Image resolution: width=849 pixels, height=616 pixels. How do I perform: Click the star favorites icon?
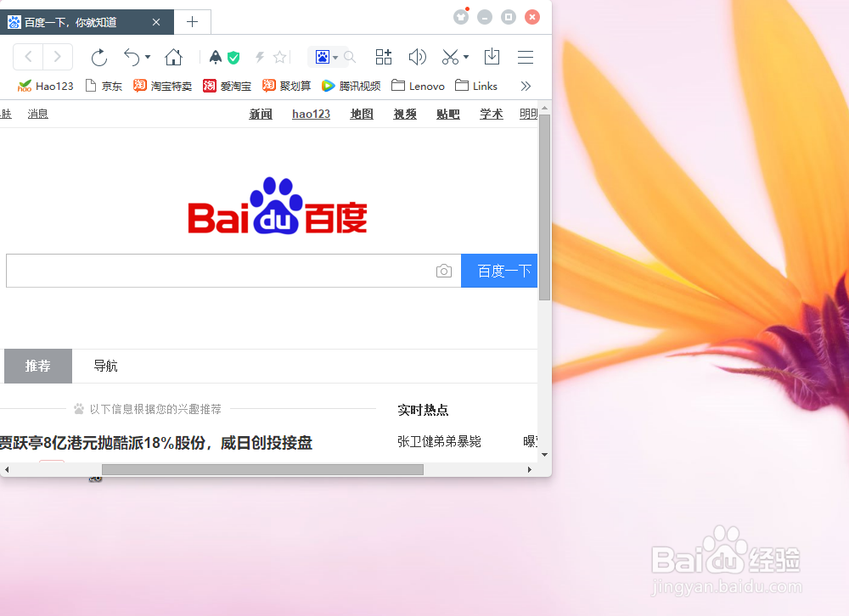280,57
